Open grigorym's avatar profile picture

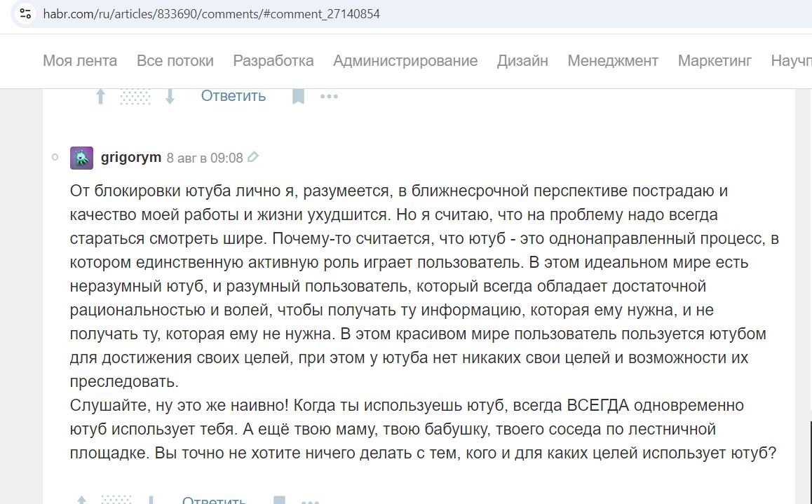[82, 158]
